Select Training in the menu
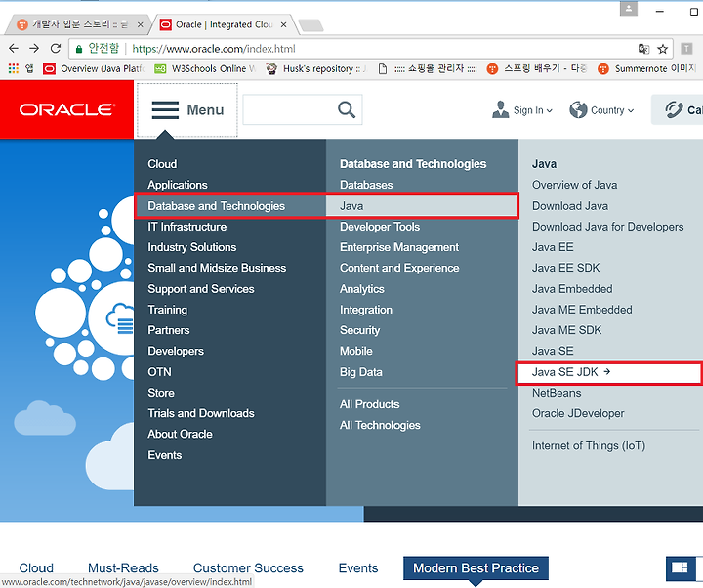 [168, 310]
